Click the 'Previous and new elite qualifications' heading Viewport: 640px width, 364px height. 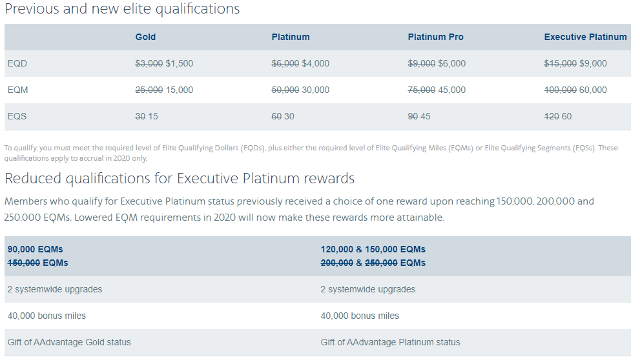[x=122, y=9]
